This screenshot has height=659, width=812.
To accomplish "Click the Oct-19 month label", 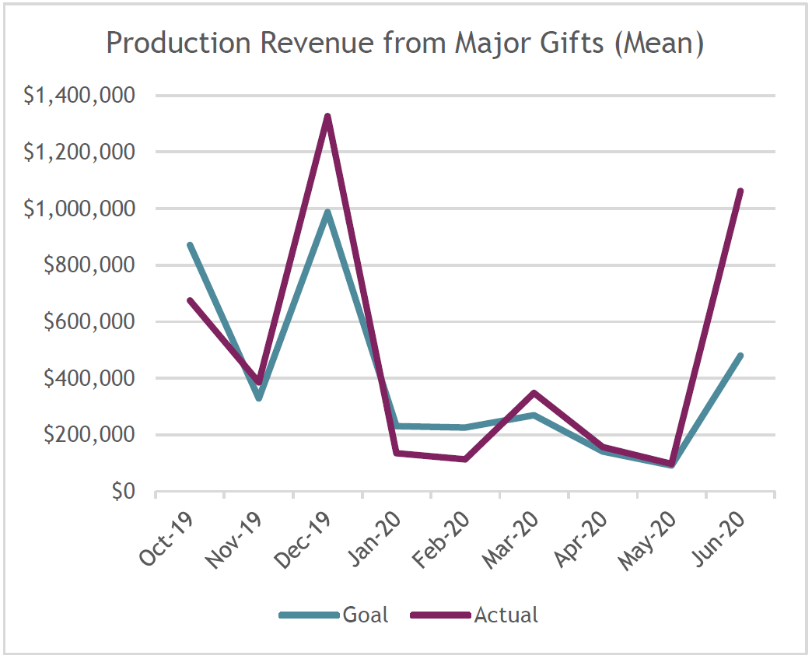I will click(x=166, y=539).
